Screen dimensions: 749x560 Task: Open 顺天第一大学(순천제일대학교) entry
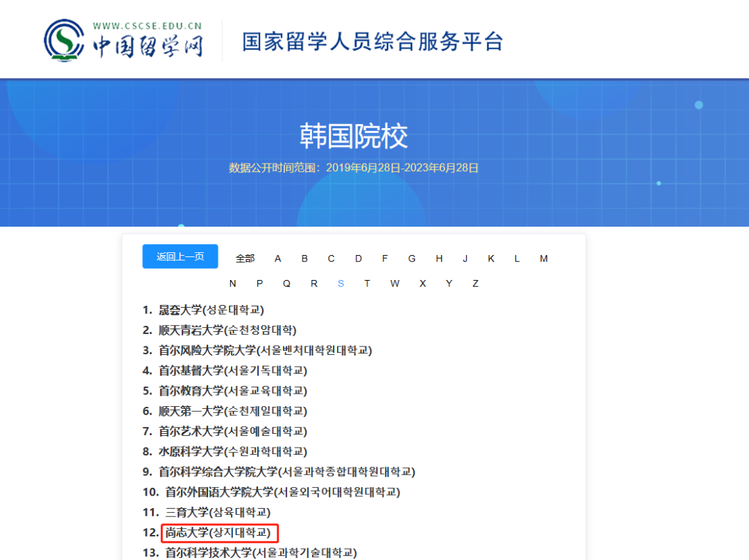232,411
